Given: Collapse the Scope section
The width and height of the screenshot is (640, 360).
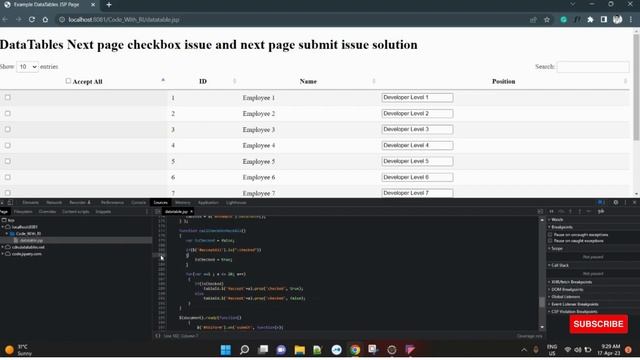Looking at the screenshot, I should tap(556, 248).
